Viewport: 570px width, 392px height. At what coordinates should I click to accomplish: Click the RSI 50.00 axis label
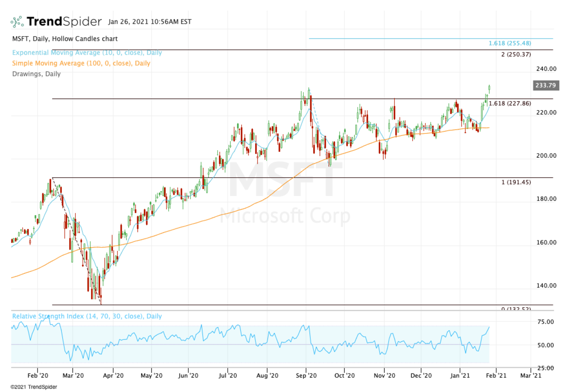546,345
